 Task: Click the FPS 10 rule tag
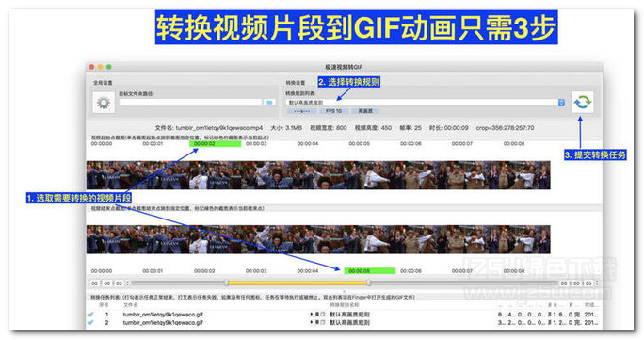click(x=333, y=111)
